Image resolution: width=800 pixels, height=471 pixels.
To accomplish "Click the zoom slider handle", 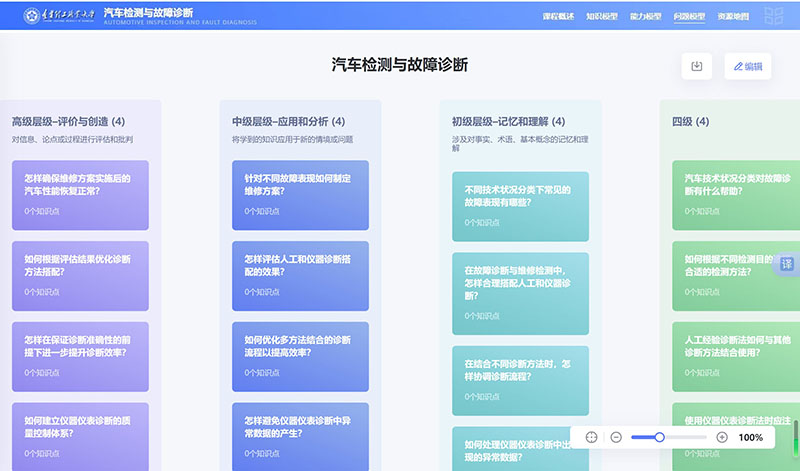I will click(660, 437).
